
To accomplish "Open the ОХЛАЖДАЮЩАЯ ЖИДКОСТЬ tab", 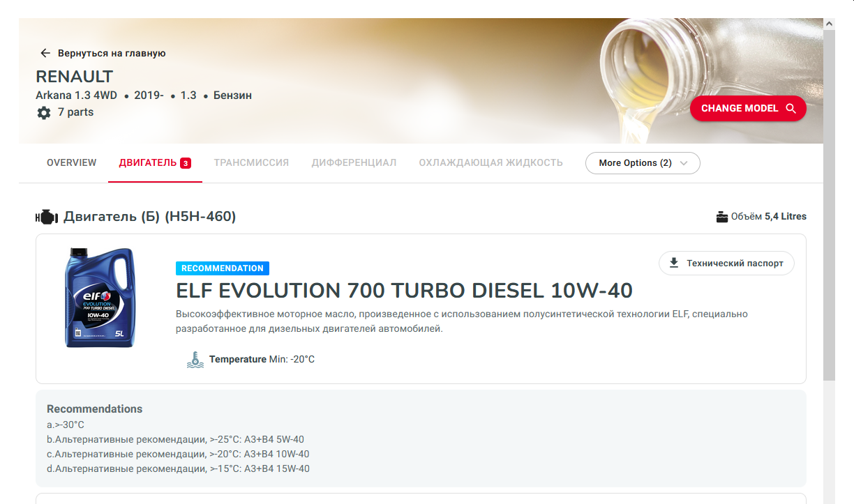I will pos(490,162).
